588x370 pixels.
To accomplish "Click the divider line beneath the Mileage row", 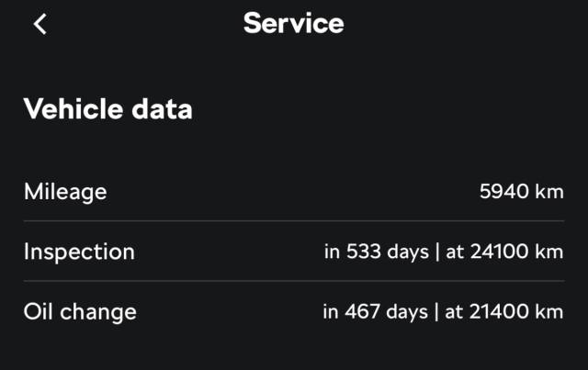I will pos(294,221).
